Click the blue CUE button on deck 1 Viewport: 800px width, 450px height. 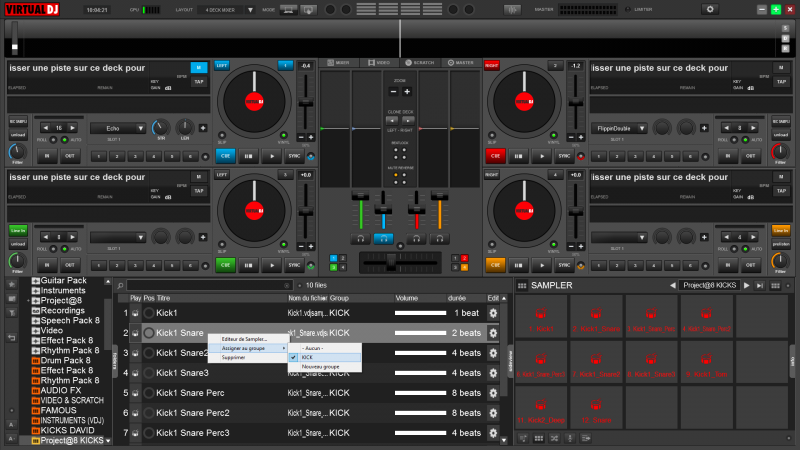click(x=226, y=156)
